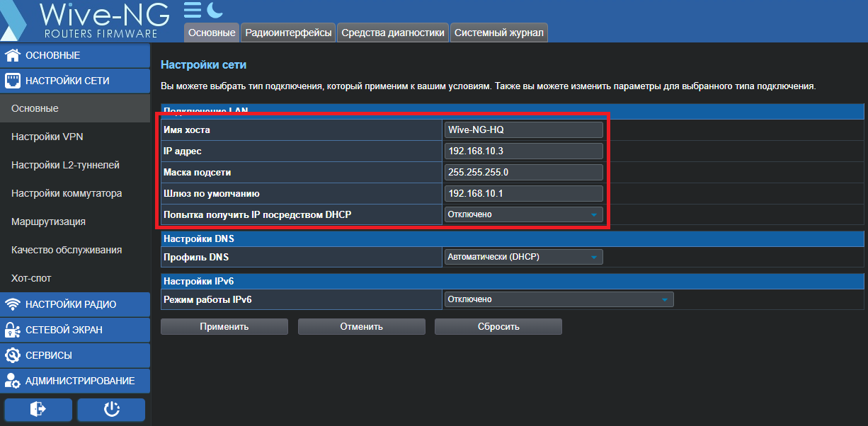Click the logout door icon button
This screenshot has height=426, width=868.
coord(38,409)
